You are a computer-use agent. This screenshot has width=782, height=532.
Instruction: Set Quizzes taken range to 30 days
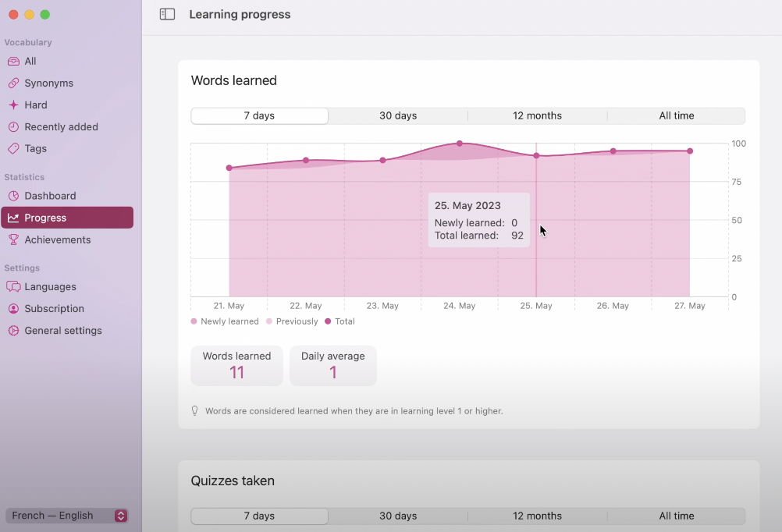(x=398, y=516)
